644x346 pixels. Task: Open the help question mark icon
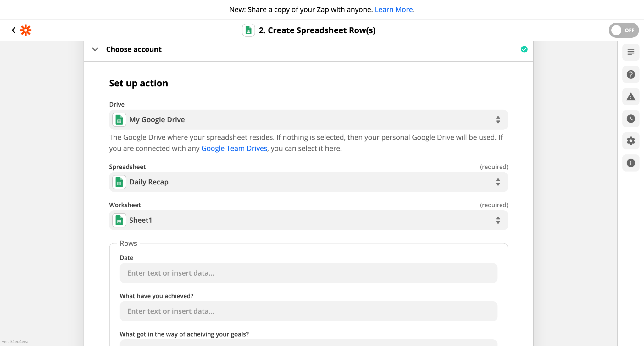click(631, 74)
